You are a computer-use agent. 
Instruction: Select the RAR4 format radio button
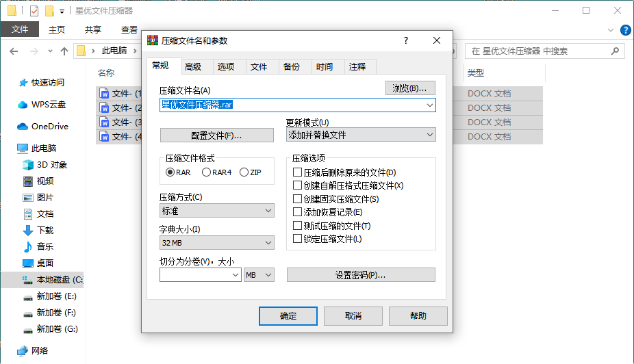pos(206,172)
